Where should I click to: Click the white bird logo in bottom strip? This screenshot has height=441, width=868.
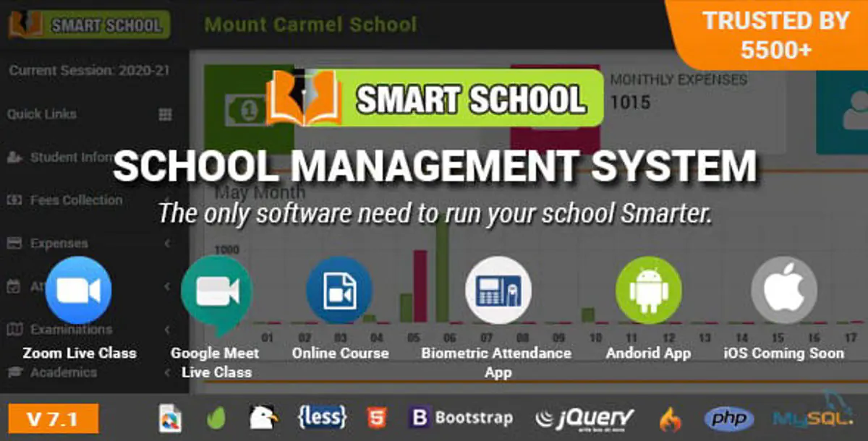pyautogui.click(x=263, y=418)
